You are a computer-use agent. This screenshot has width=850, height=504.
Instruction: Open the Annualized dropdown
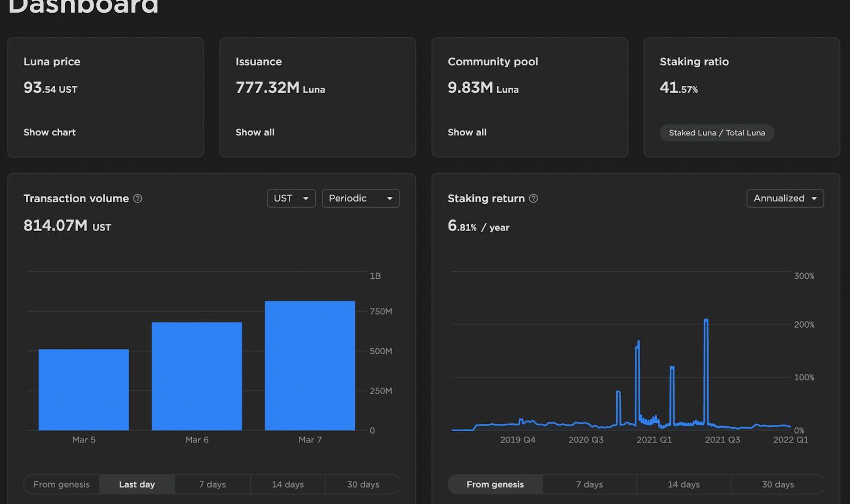coord(785,198)
